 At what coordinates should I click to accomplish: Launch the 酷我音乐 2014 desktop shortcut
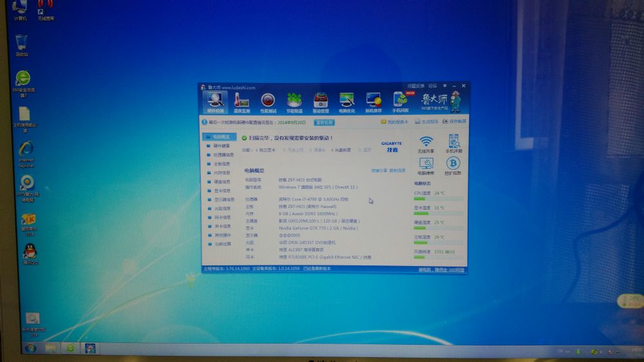(x=29, y=225)
